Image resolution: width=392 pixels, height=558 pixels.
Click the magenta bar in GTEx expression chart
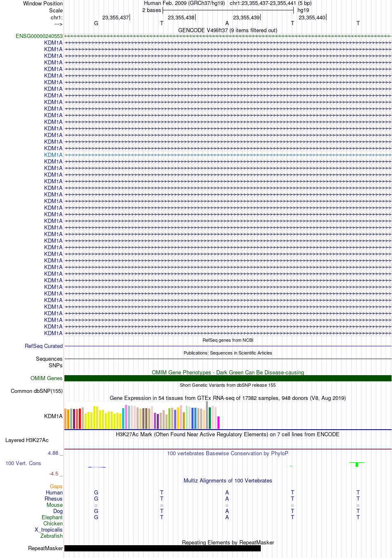[219, 423]
